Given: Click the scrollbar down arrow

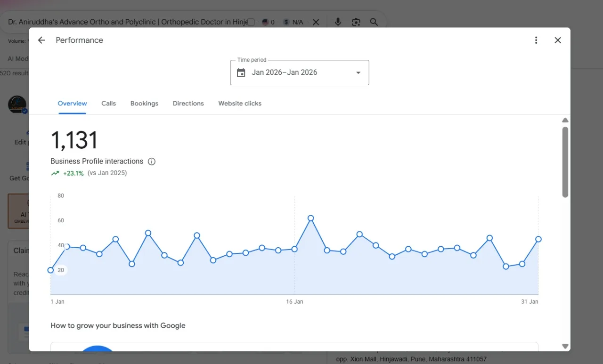Looking at the screenshot, I should point(565,346).
